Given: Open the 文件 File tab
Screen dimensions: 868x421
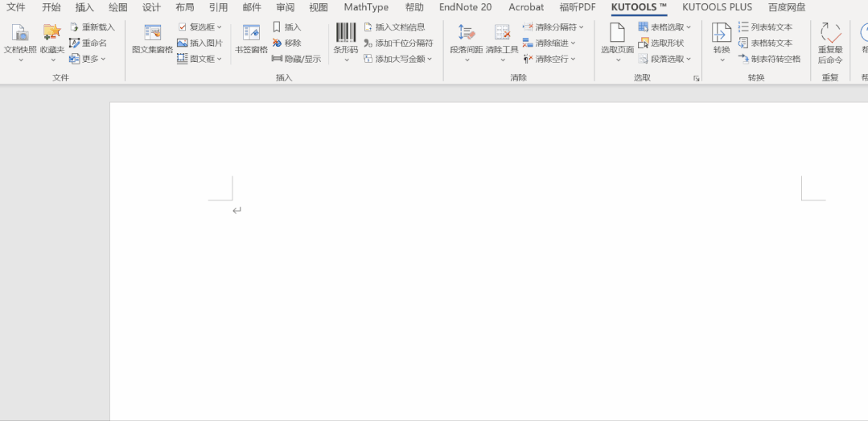Looking at the screenshot, I should pyautogui.click(x=16, y=7).
